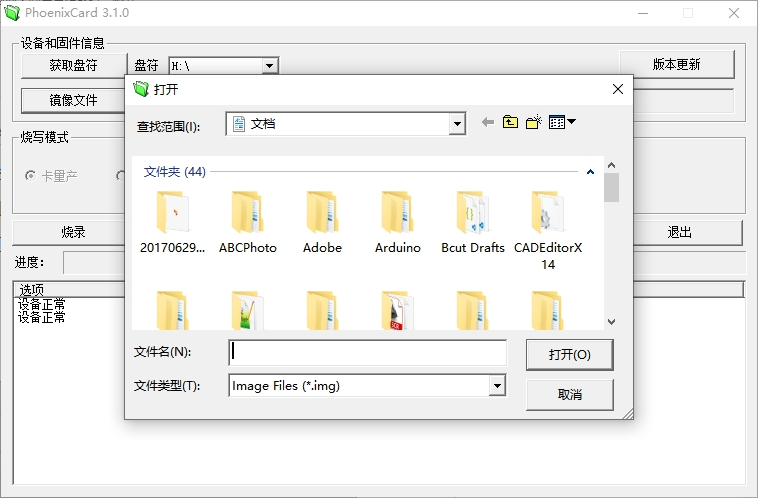This screenshot has width=758, height=498.
Task: Click the 镜像文件 button
Action: [x=73, y=100]
